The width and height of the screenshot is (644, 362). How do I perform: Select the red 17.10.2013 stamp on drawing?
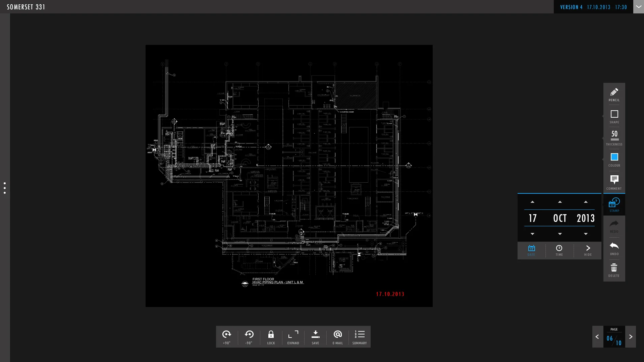click(390, 294)
